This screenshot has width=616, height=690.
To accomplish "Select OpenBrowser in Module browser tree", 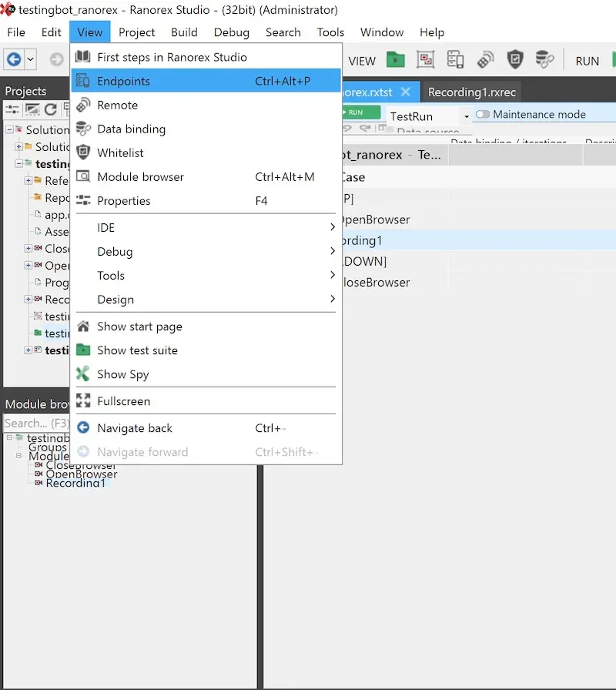I will pyautogui.click(x=82, y=474).
